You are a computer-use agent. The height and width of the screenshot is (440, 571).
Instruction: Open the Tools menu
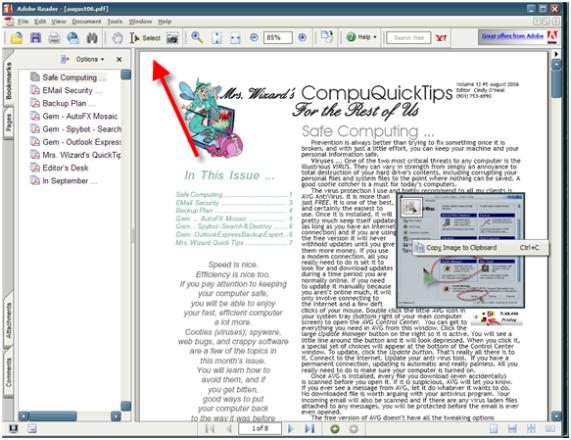coord(115,21)
